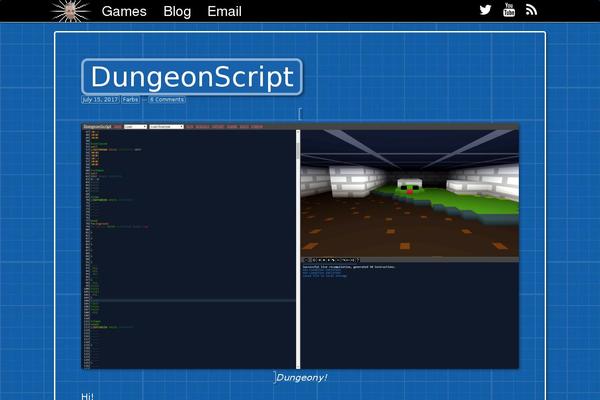This screenshot has width=600, height=400.
Task: Subscribe via the RSS feed icon
Action: pos(532,10)
